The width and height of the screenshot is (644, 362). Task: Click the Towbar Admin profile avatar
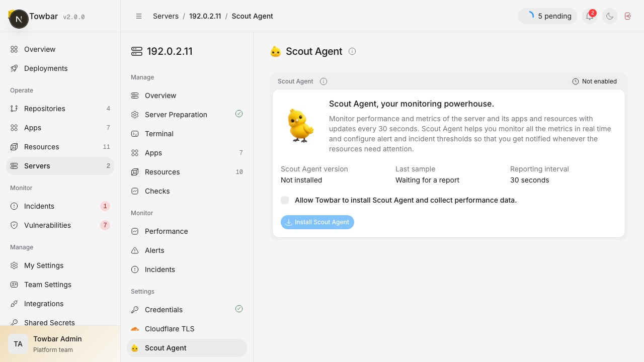[x=18, y=344]
